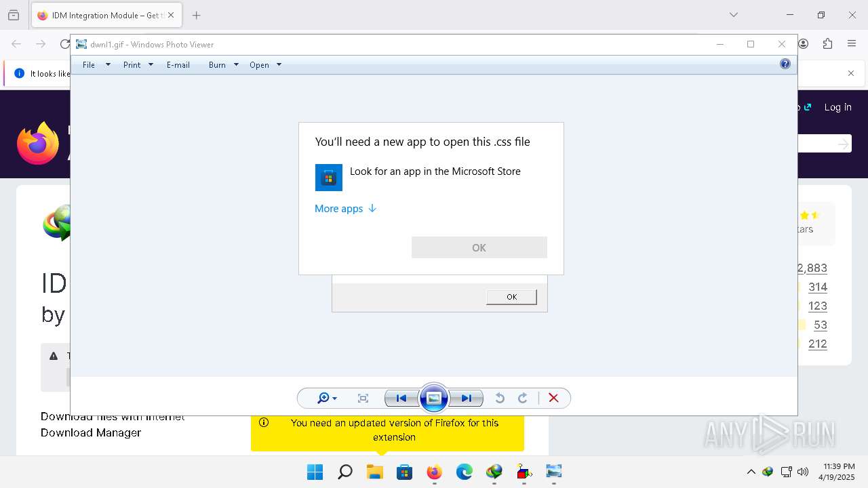Delete the image with red X
The width and height of the screenshot is (868, 488).
pyautogui.click(x=553, y=399)
